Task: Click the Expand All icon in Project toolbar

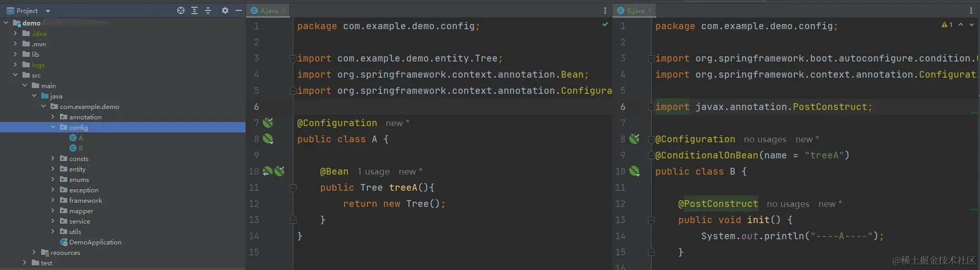Action: 194,10
